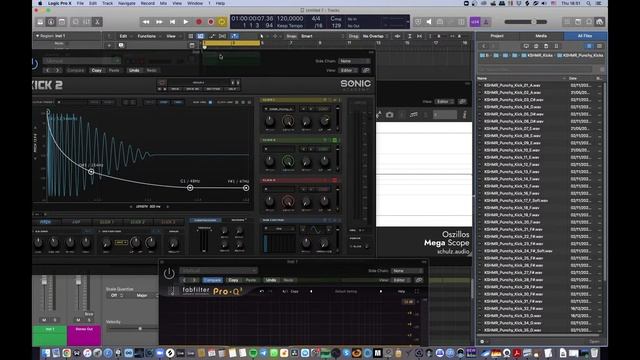Toggle the green Click 2 slot enable button

pyautogui.click(x=335, y=140)
